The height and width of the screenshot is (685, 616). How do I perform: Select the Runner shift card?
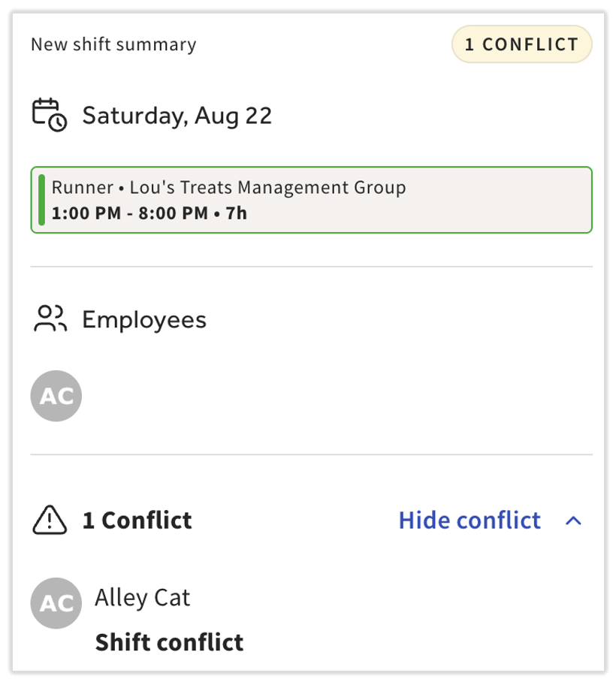tap(312, 200)
